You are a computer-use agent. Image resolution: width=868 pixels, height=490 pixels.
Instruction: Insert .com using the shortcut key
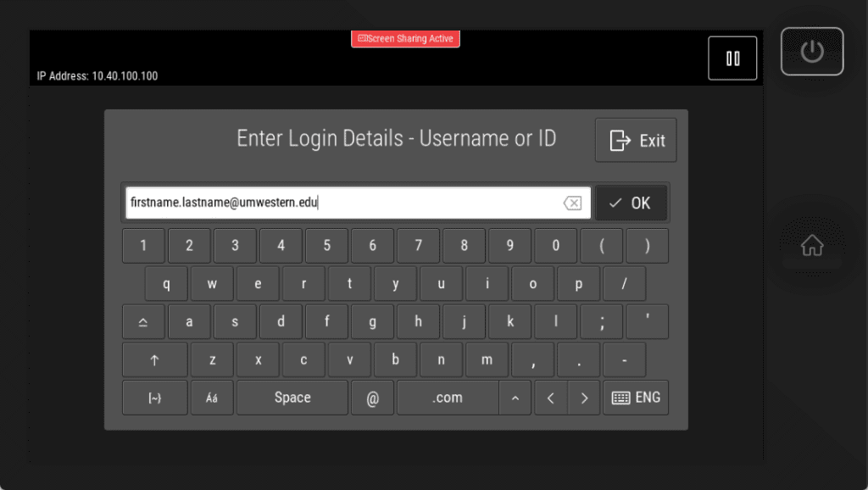(447, 397)
